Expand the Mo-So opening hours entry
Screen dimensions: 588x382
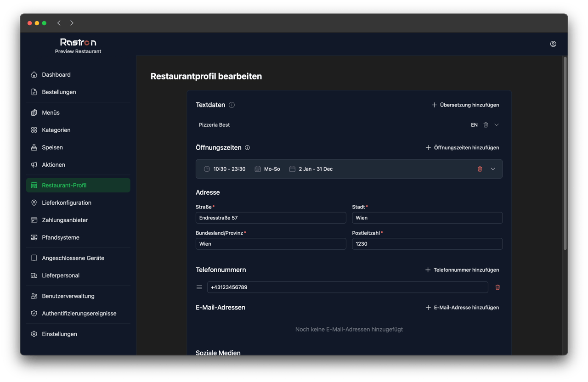click(493, 169)
